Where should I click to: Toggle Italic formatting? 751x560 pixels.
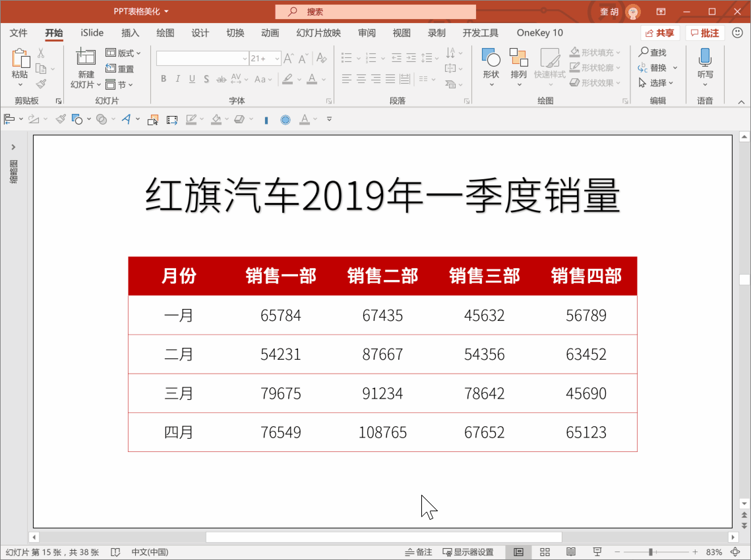click(x=177, y=79)
